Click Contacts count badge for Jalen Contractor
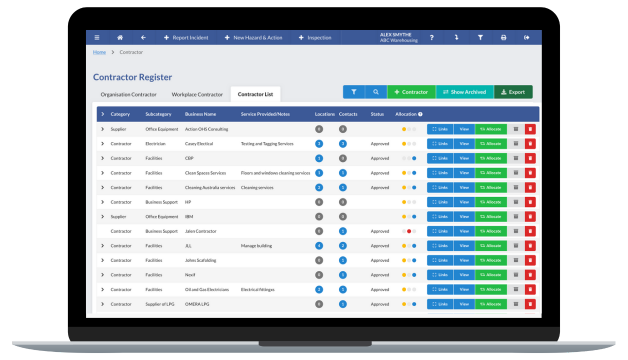Image resolution: width=628 pixels, height=360 pixels. (342, 231)
